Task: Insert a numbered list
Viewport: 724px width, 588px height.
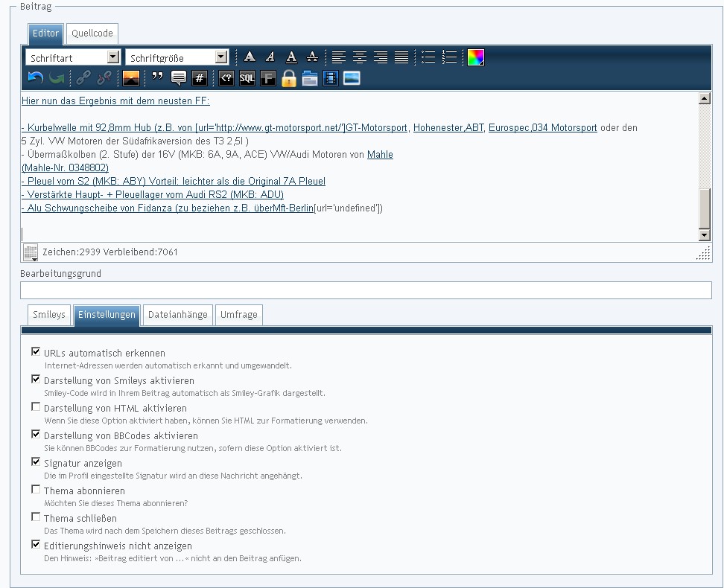Action: pyautogui.click(x=449, y=57)
